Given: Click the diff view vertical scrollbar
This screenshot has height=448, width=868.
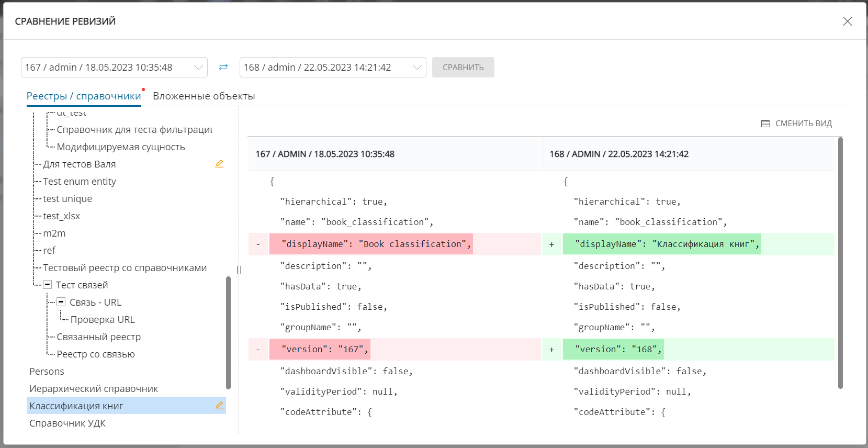Looking at the screenshot, I should click(x=840, y=263).
